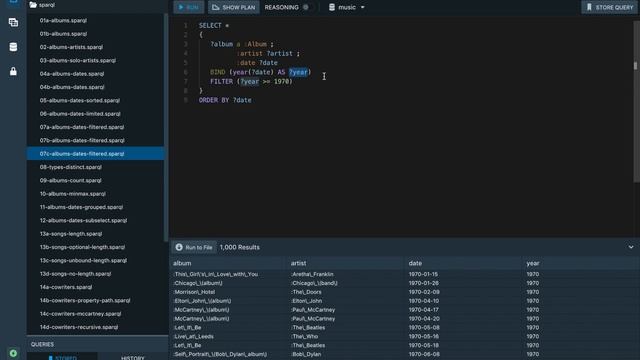Open the layered windows sidebar icon
The width and height of the screenshot is (640, 360).
(x=13, y=22)
